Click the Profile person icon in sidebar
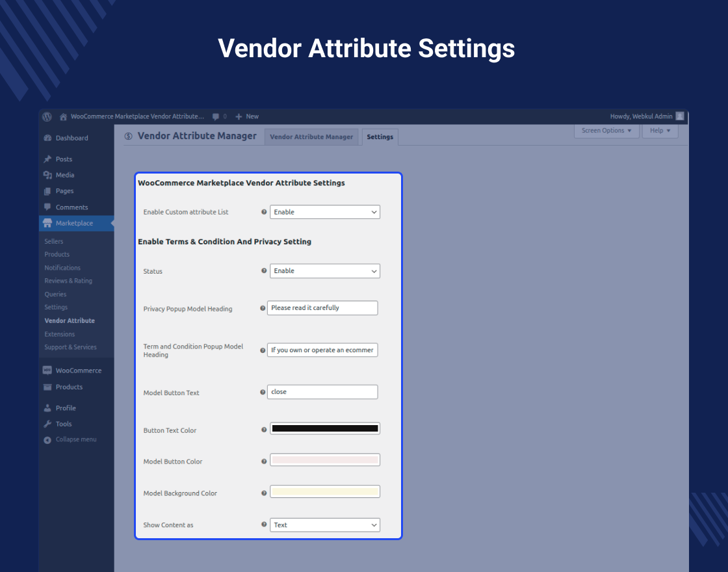 point(47,408)
